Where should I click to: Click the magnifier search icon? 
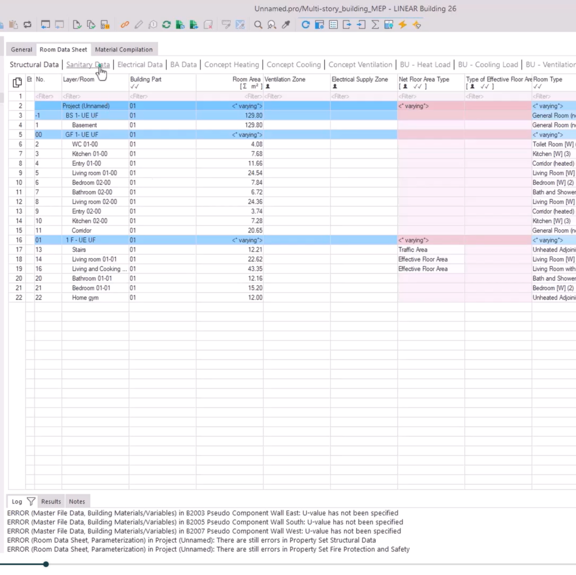click(258, 25)
